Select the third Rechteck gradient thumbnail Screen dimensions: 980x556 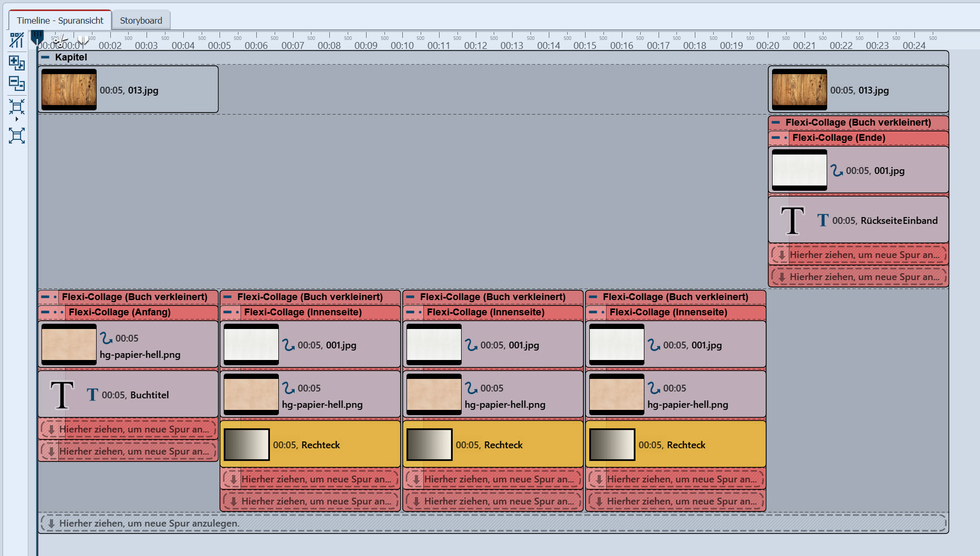click(x=612, y=445)
